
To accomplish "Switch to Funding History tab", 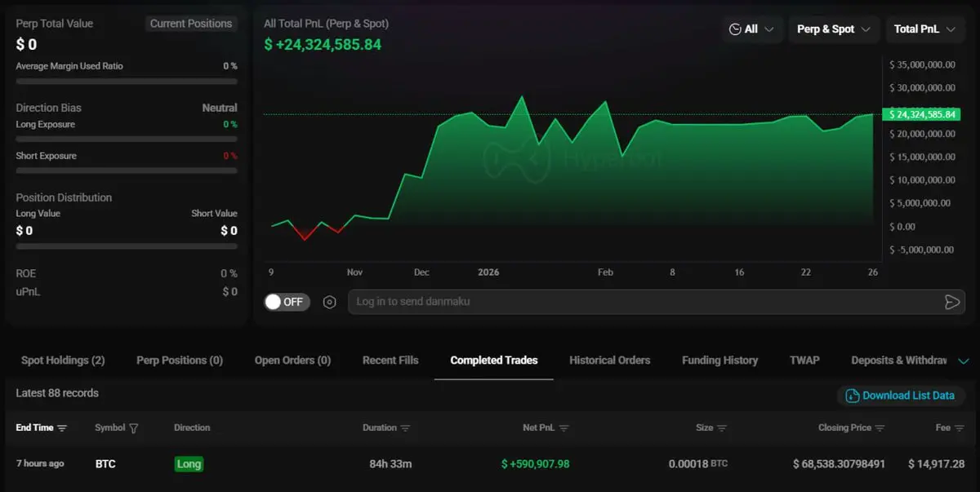I will tap(719, 360).
